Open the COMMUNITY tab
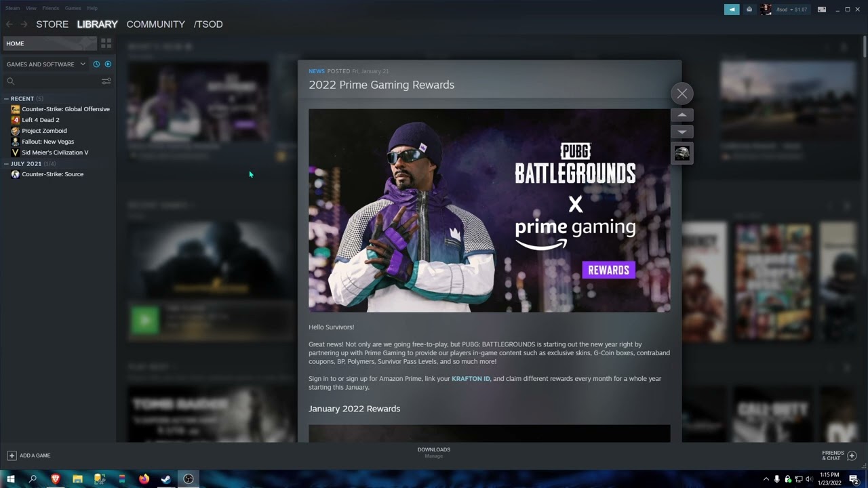868x488 pixels. [155, 24]
